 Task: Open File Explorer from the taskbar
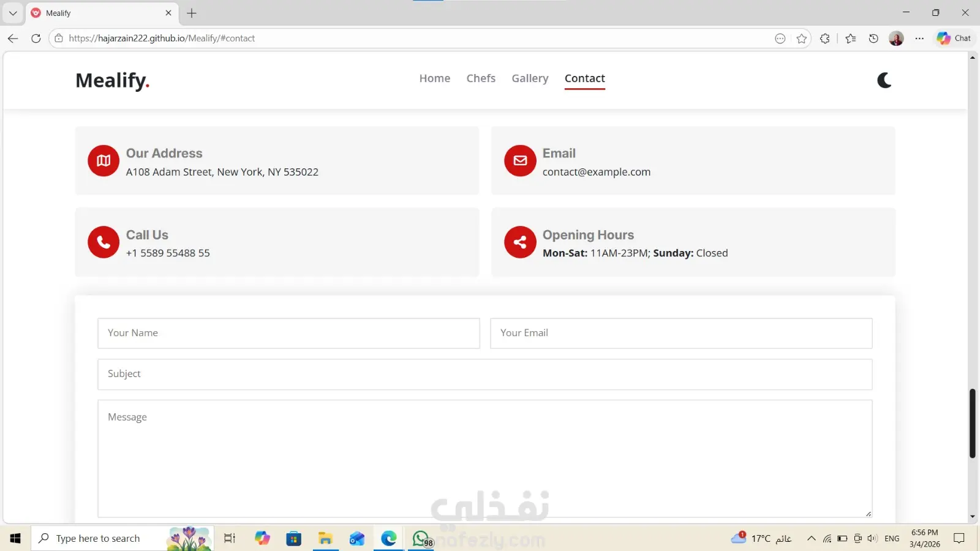click(325, 538)
